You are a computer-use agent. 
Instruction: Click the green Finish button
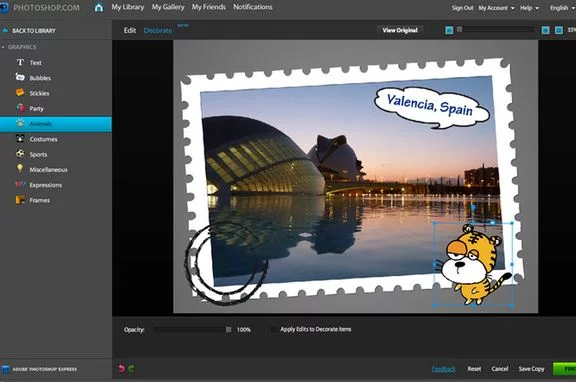[x=564, y=369]
